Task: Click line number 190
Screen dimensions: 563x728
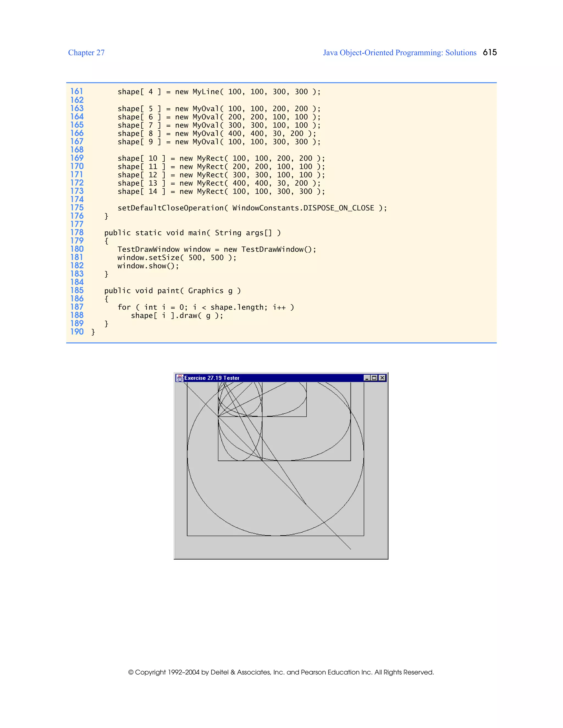Action: (77, 332)
